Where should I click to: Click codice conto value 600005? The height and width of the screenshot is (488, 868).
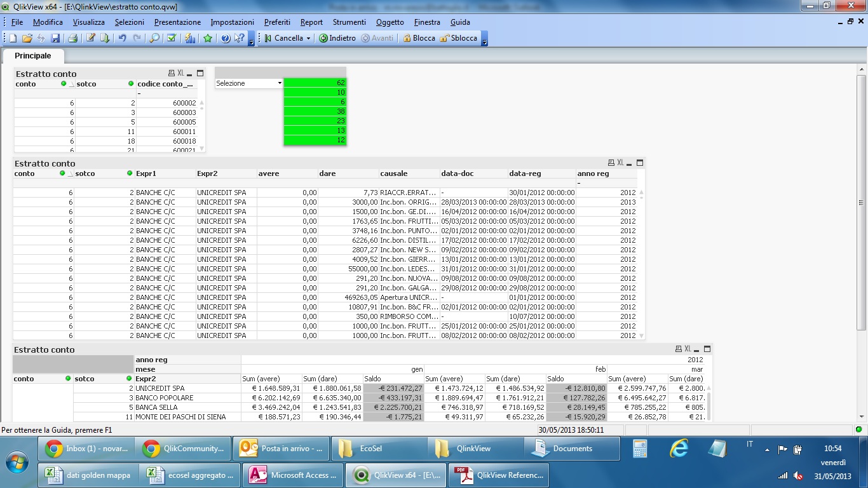tap(168, 122)
